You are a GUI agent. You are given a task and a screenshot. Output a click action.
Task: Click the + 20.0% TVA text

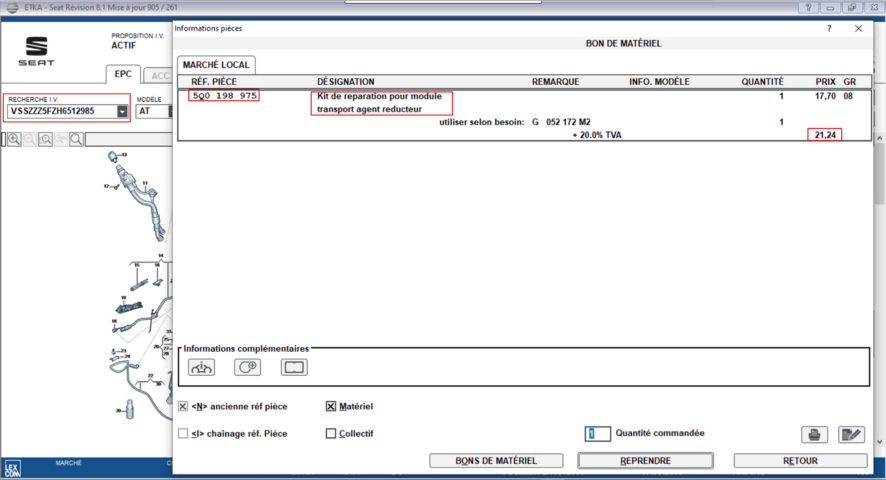[597, 135]
